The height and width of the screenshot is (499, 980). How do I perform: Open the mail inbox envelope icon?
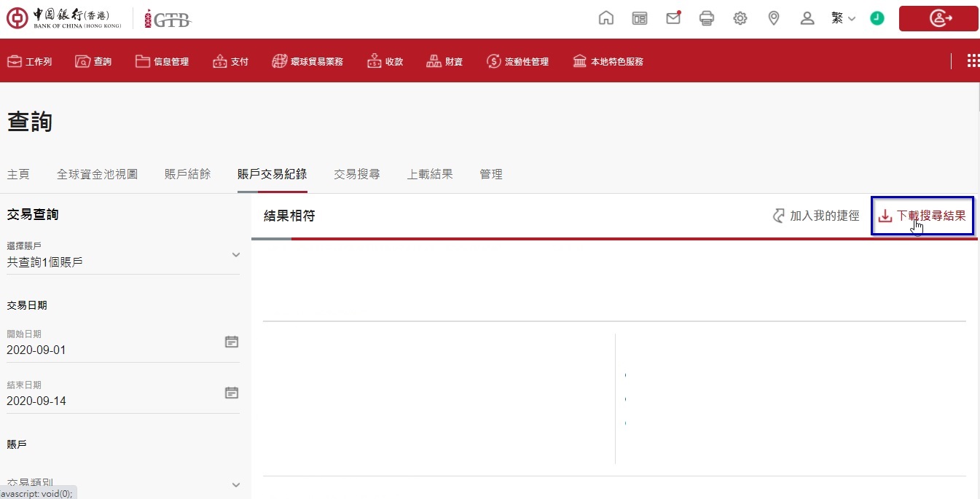click(673, 18)
